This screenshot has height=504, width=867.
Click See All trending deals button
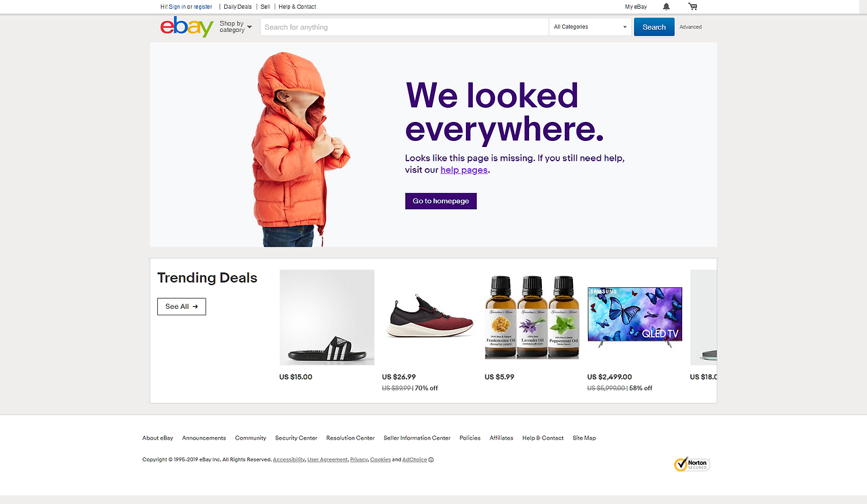pyautogui.click(x=182, y=306)
